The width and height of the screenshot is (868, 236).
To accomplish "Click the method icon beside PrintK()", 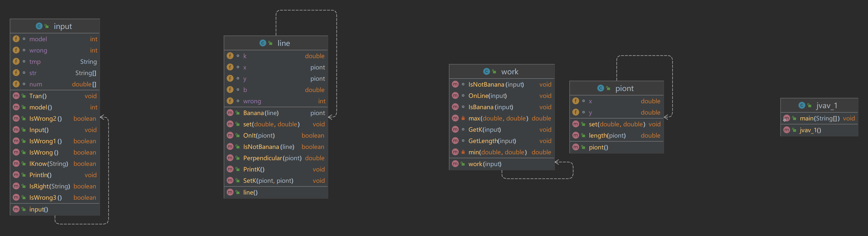I will coord(230,169).
